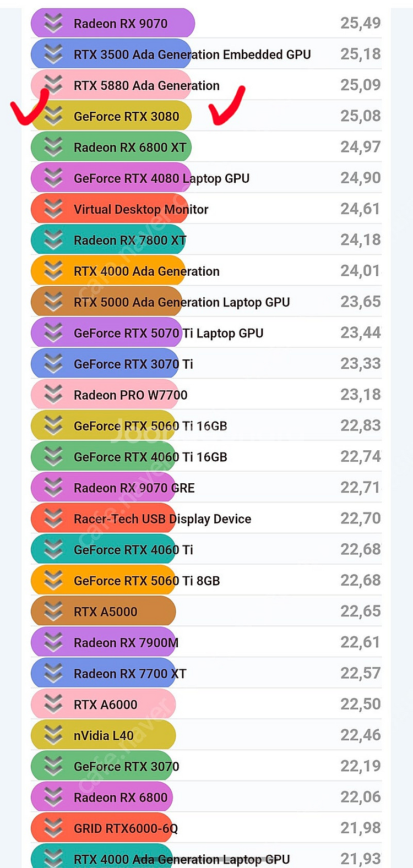The width and height of the screenshot is (413, 868).
Task: Select the 'GeForce RTX 3070 Ti' name text
Action: (133, 364)
